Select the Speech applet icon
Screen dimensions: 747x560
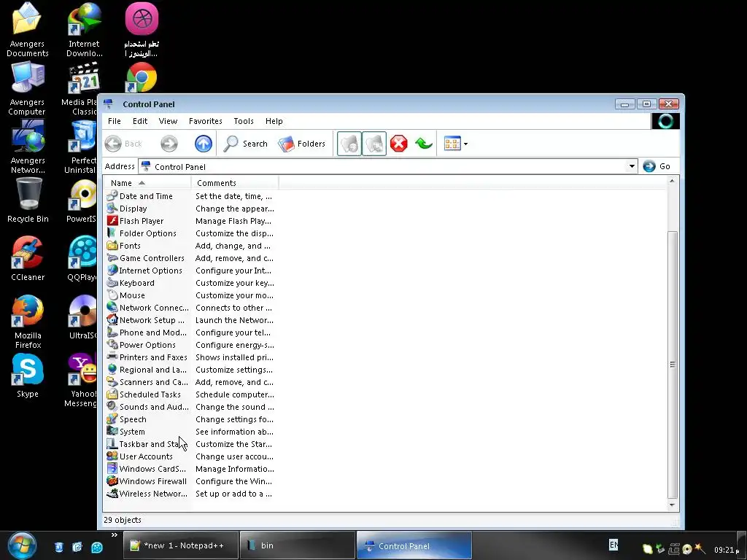coord(112,419)
